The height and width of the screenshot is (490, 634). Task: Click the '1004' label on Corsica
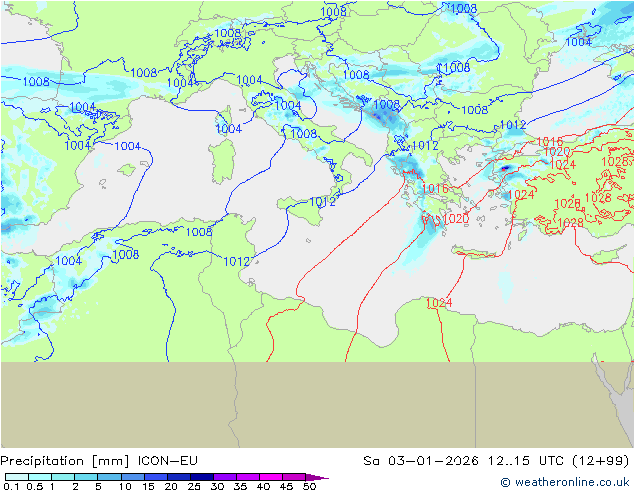(x=229, y=129)
